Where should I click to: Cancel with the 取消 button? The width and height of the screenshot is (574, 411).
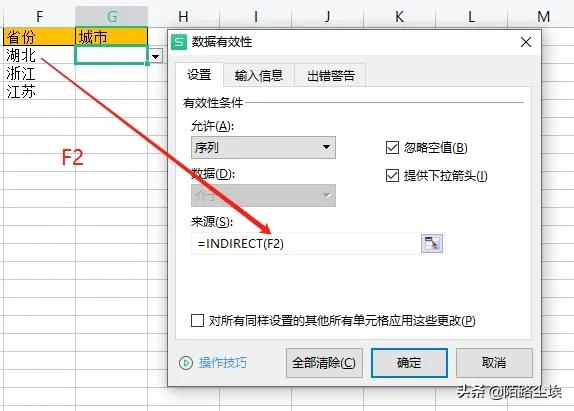[494, 363]
